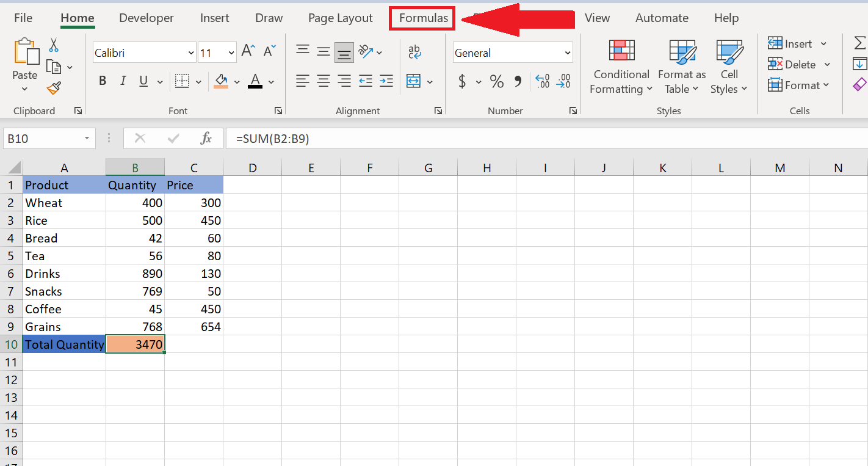
Task: Select the Italic formatting icon
Action: tap(122, 80)
